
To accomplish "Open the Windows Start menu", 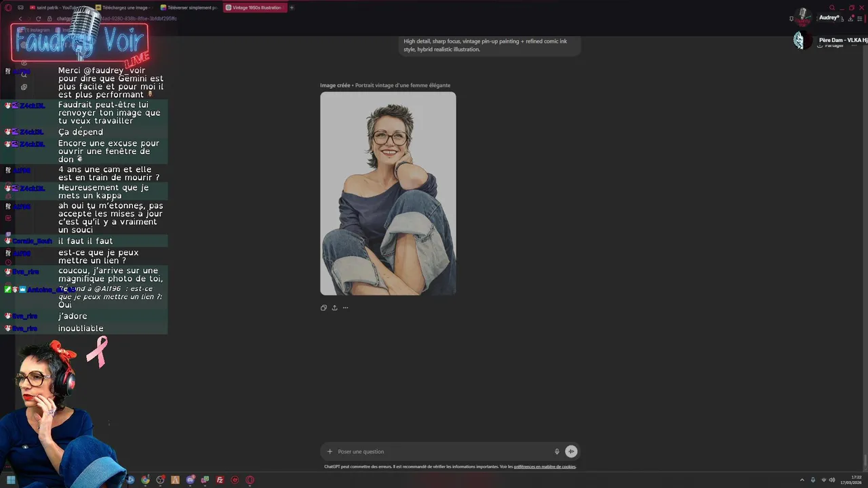I will tap(11, 480).
